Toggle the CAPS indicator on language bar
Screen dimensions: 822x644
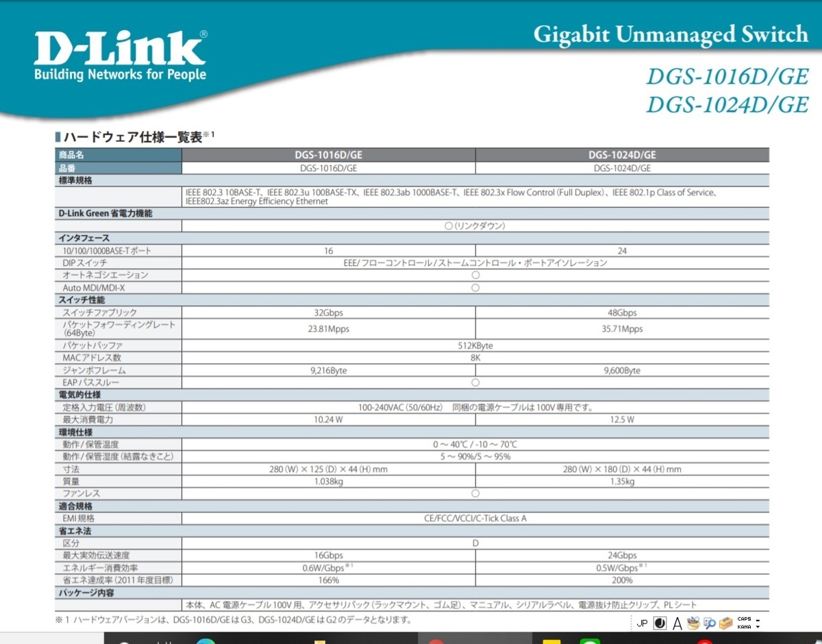(744, 619)
